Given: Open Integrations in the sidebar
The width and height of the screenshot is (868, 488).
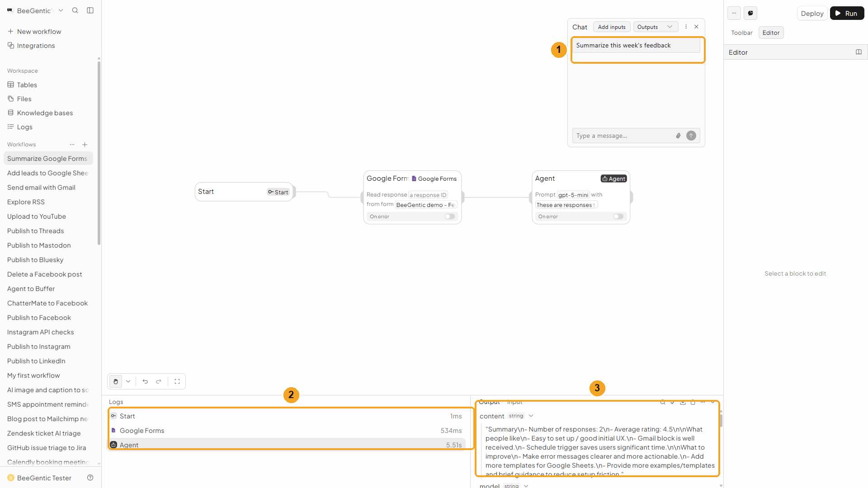Looking at the screenshot, I should [48, 45].
